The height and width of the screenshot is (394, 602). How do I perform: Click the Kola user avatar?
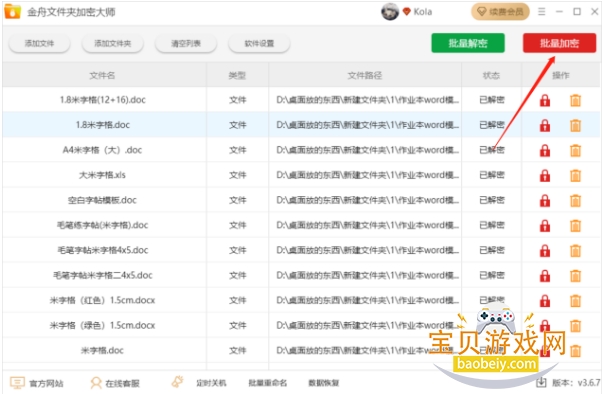pos(390,12)
